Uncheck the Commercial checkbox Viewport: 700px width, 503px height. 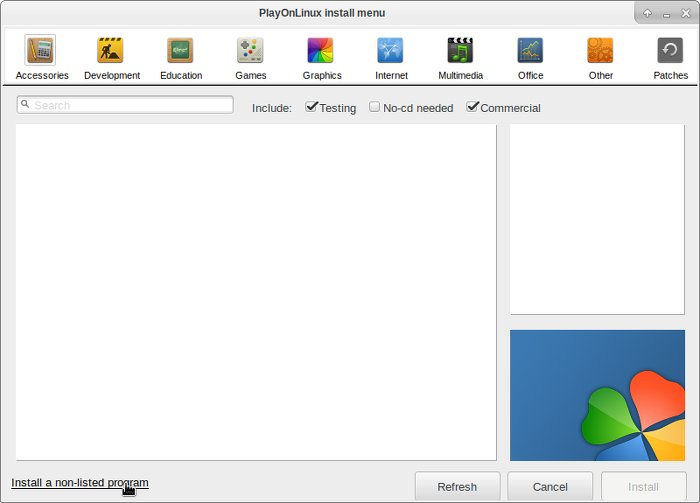(472, 107)
